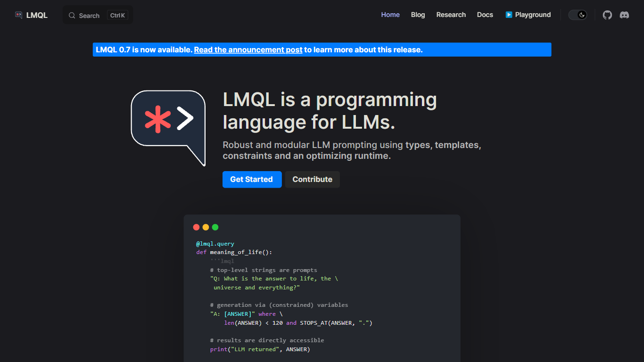Click the 'A: [ANSWER]' where code line
The image size is (644, 362).
point(247,313)
